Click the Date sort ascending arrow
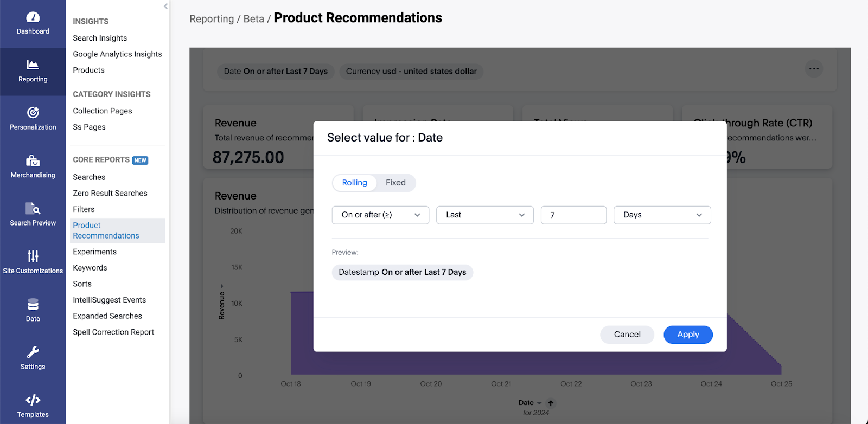The image size is (868, 424). click(551, 403)
